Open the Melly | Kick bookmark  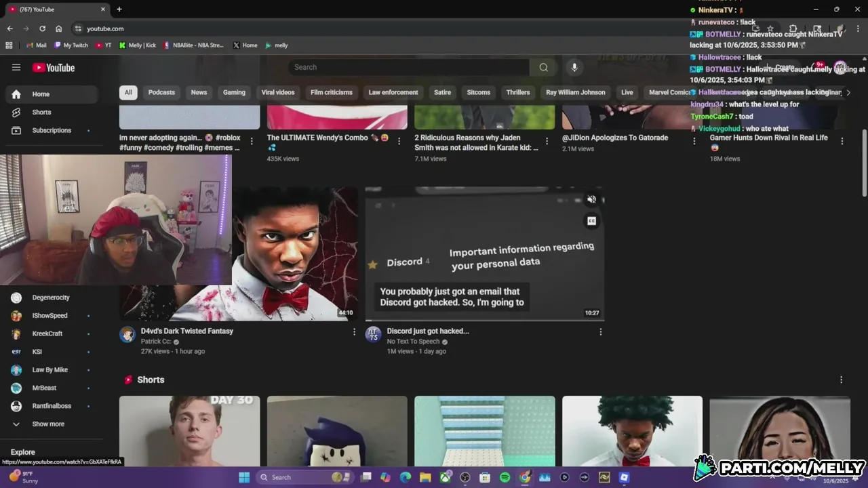(x=138, y=45)
